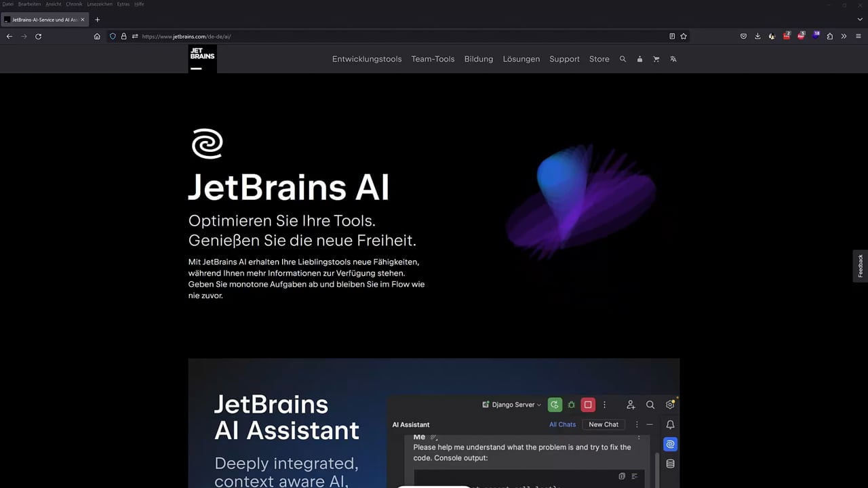This screenshot has width=868, height=488.
Task: Click All Chats in AI Assistant panel
Action: coord(562,424)
